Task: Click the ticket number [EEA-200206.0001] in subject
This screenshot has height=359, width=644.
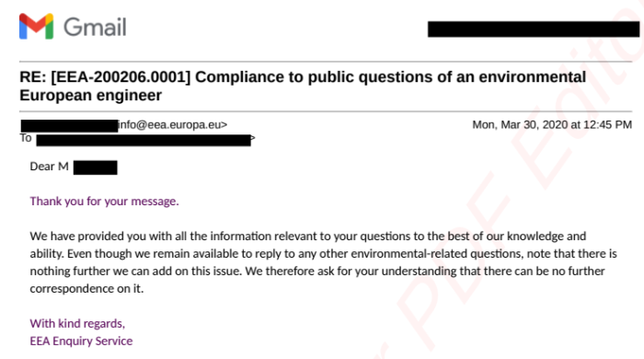Action: 121,76
